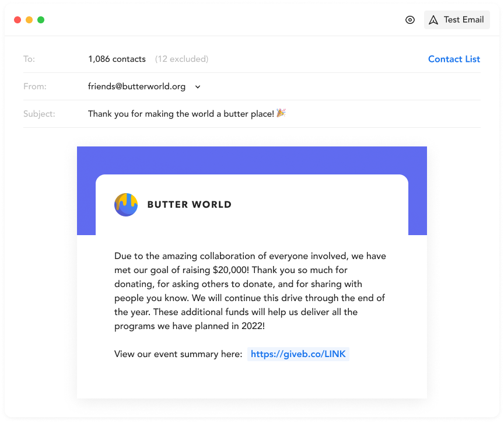Image resolution: width=504 pixels, height=423 pixels.
Task: Click the 1,086 contacts recipient field
Action: (x=117, y=59)
